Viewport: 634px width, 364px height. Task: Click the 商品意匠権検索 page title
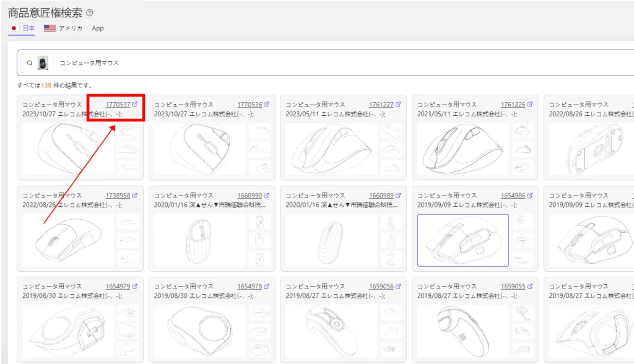[x=45, y=13]
